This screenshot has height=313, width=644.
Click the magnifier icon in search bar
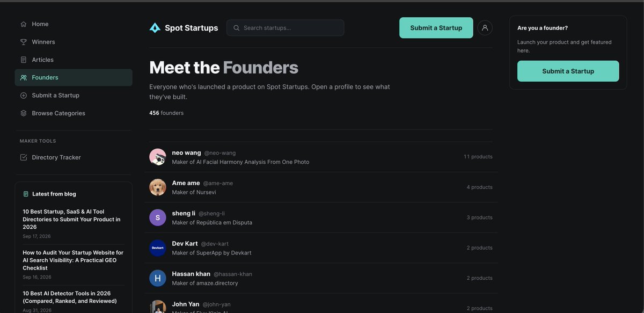[x=236, y=28]
